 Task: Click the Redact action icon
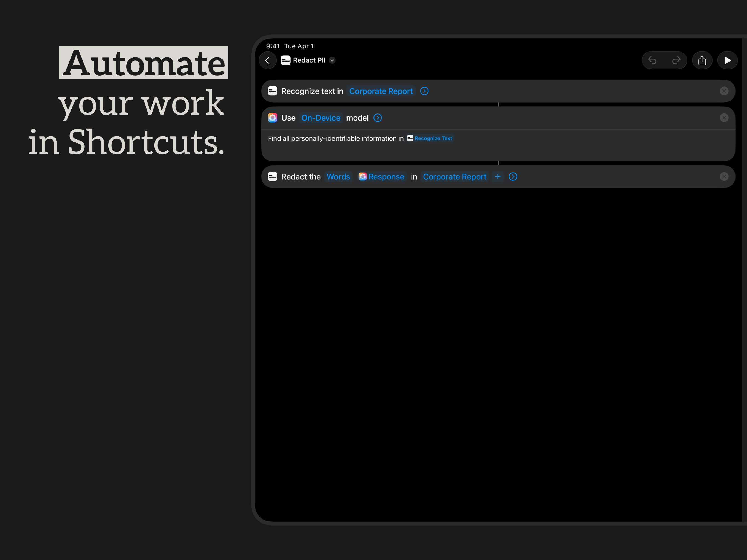click(273, 177)
